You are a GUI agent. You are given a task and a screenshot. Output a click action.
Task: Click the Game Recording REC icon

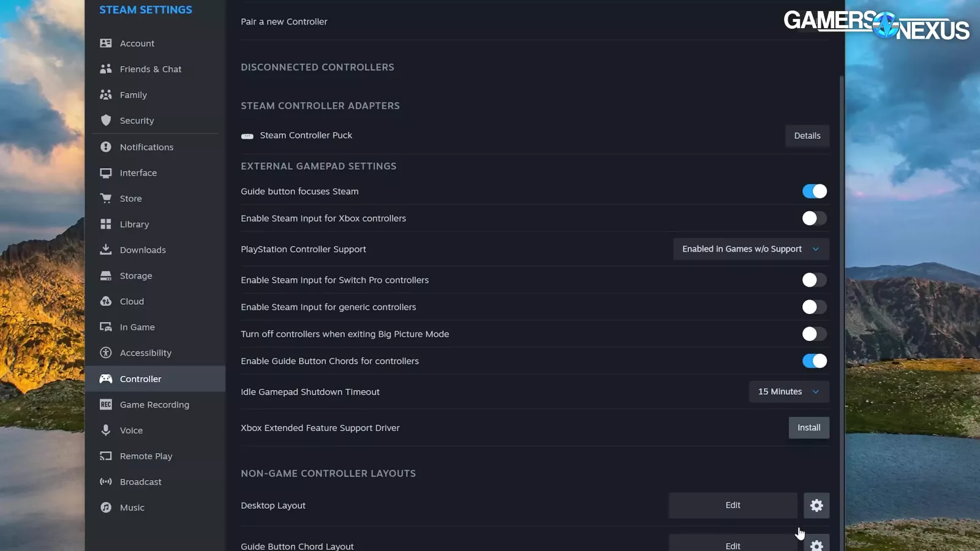pos(106,405)
